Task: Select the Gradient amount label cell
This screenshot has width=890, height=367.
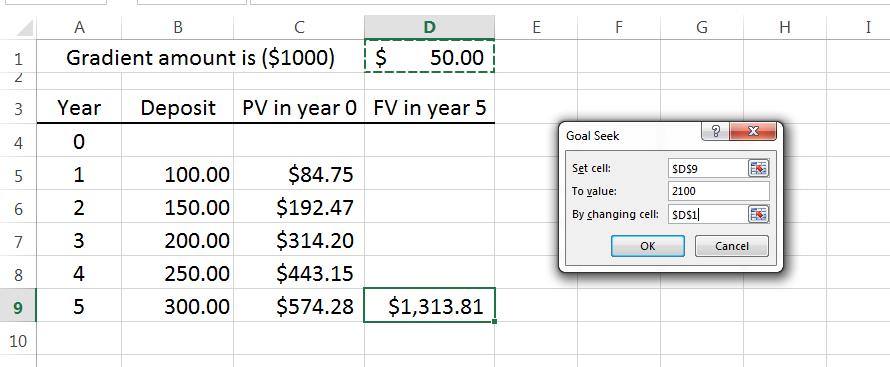Action: (x=200, y=57)
